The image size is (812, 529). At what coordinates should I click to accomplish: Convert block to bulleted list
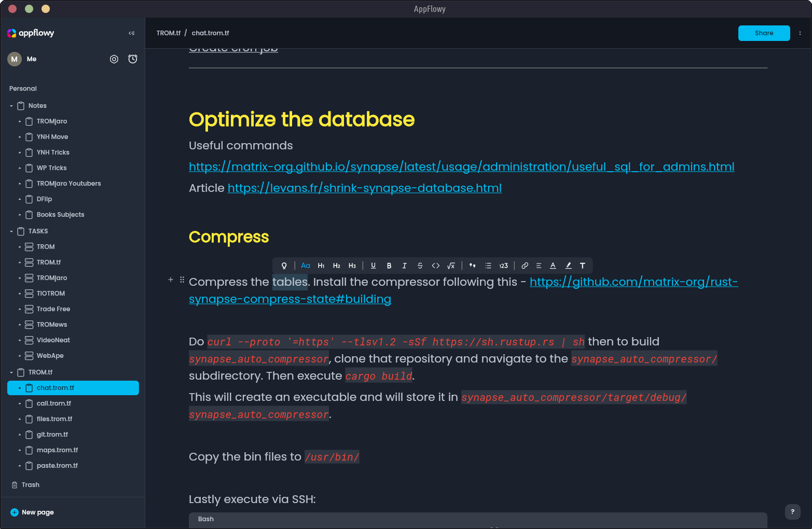point(488,266)
